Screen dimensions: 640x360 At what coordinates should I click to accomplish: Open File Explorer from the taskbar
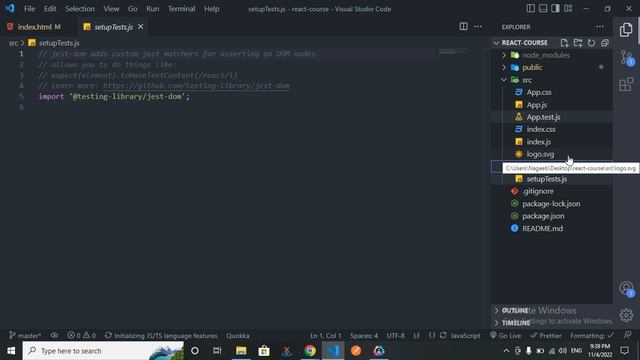click(x=241, y=351)
